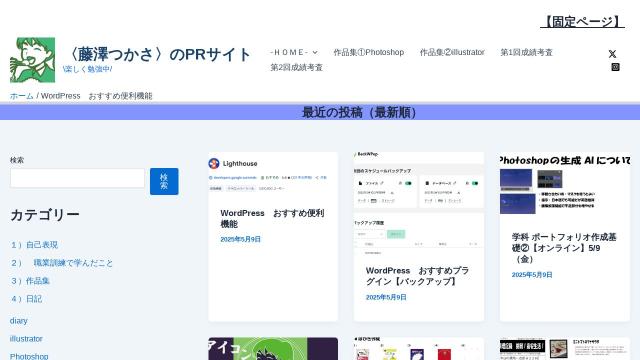Open category 4）日記

coord(27,299)
